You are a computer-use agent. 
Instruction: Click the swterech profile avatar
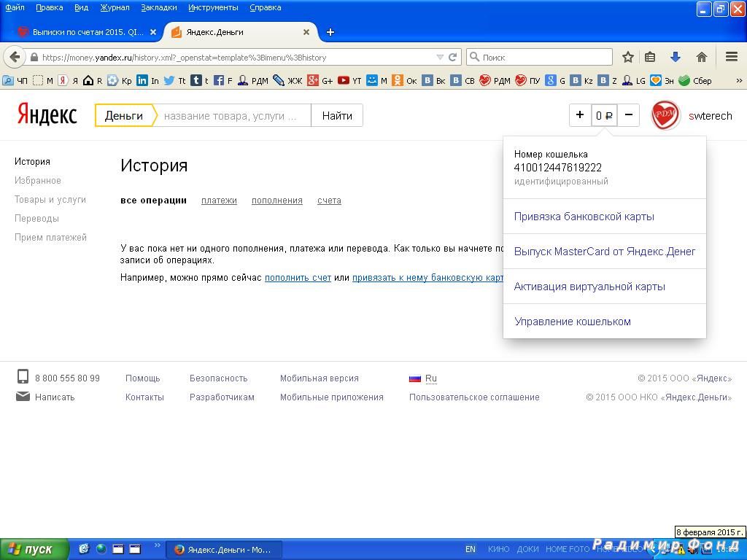[x=665, y=115]
